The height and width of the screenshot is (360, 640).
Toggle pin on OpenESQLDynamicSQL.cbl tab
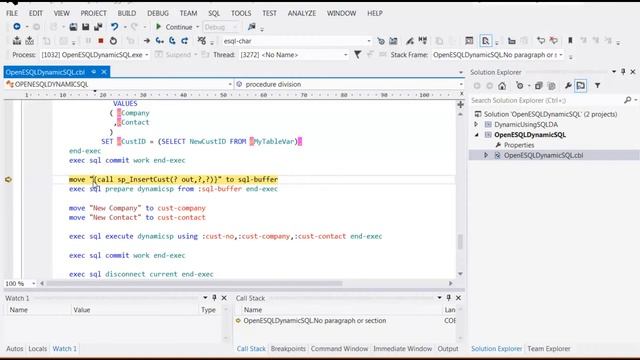(x=93, y=72)
